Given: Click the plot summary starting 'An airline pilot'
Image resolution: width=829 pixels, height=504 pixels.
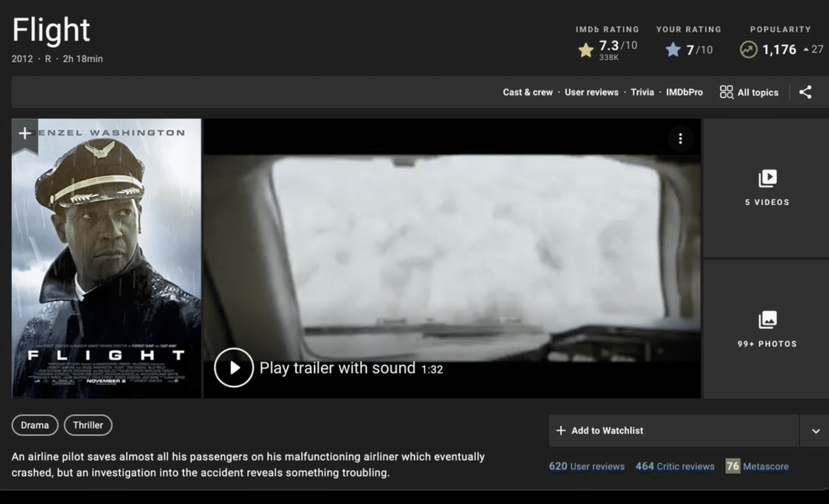Looking at the screenshot, I should click(x=248, y=464).
